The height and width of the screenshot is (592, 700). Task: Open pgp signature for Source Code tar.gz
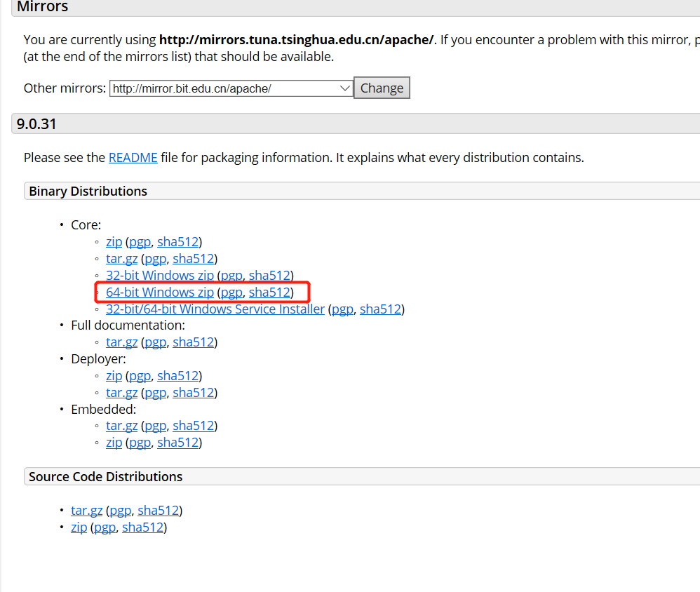click(121, 511)
